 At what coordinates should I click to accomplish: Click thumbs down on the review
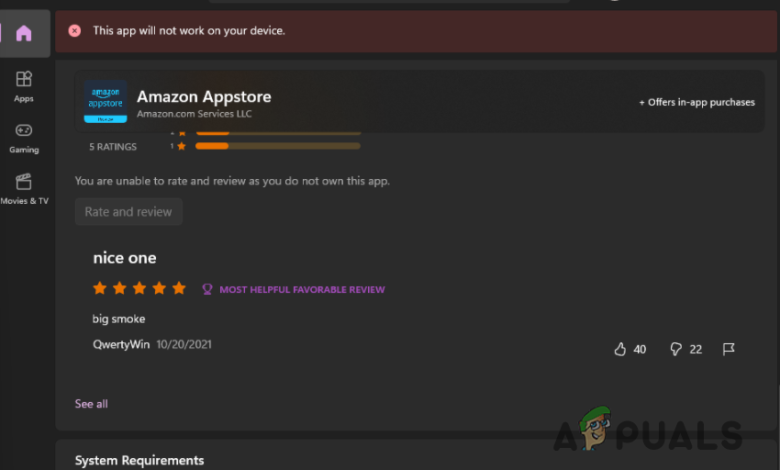click(676, 349)
